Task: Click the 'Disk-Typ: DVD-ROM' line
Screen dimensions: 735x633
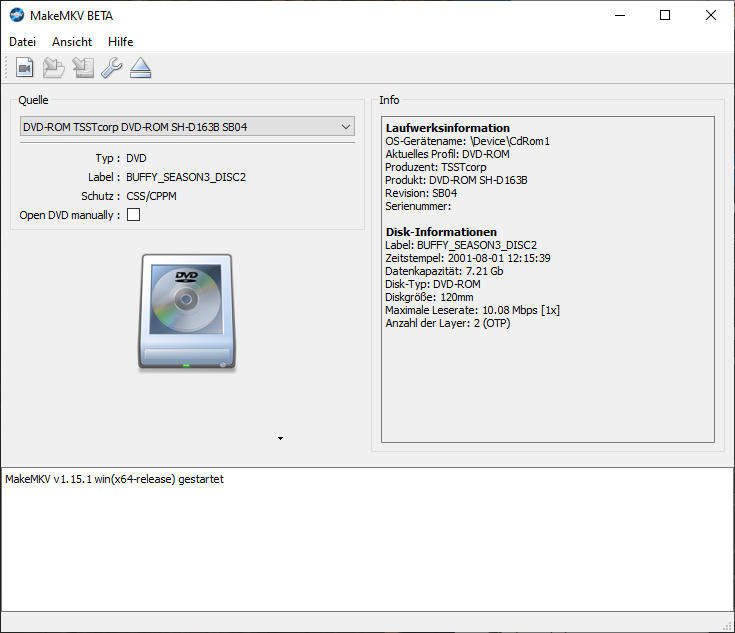Action: (x=433, y=284)
